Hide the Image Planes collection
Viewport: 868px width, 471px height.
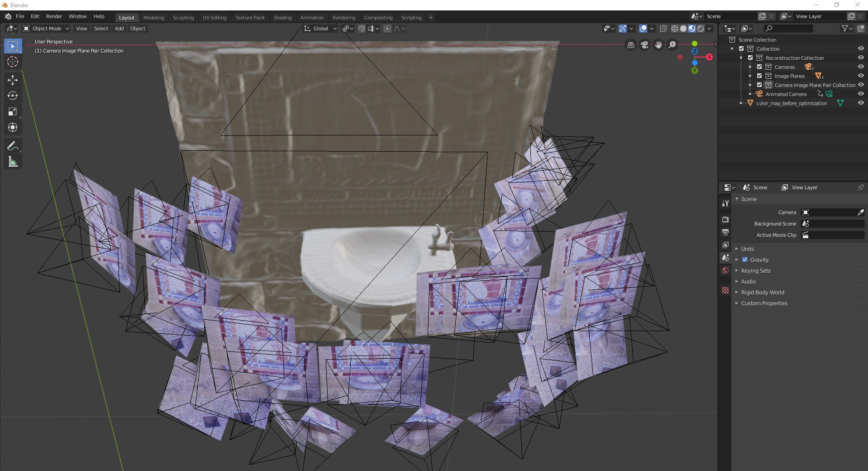click(x=860, y=76)
